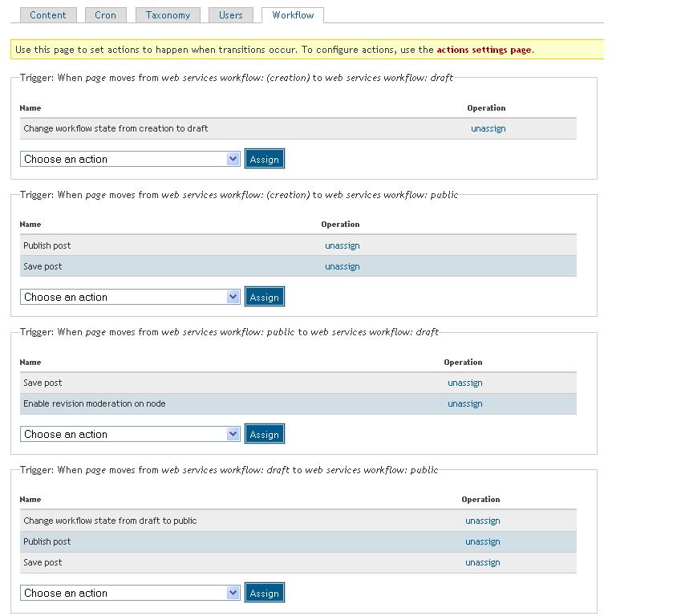Open the action dropdown in the public-to-draft trigger
The width and height of the screenshot is (673, 616).
[x=130, y=434]
